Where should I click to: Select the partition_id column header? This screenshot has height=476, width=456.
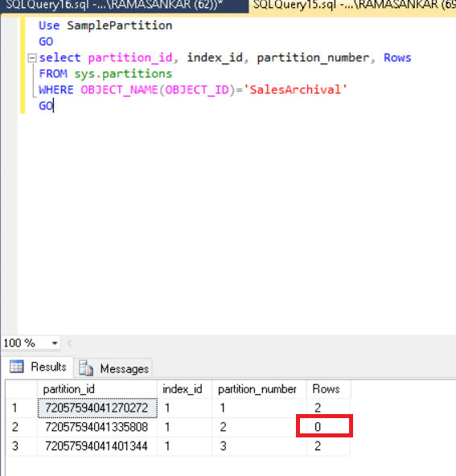(97, 389)
